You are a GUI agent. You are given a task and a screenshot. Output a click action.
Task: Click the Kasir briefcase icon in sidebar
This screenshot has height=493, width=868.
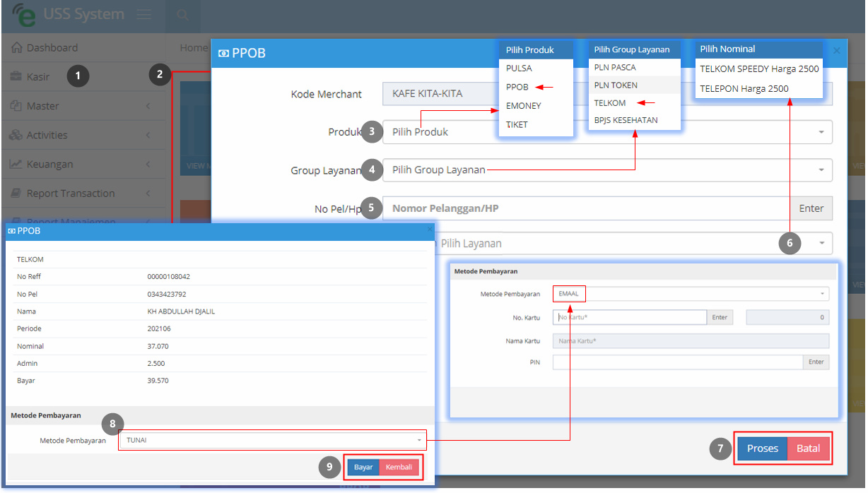pos(16,76)
